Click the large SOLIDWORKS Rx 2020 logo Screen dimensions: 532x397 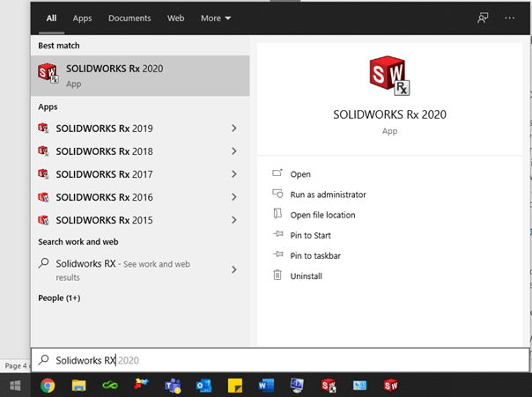click(389, 76)
